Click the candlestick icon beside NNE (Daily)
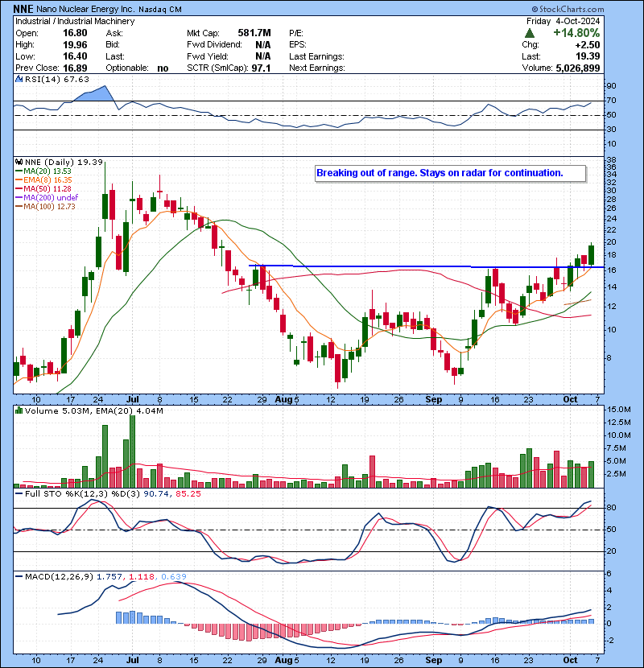Viewport: 644px width, 668px height. tap(19, 162)
